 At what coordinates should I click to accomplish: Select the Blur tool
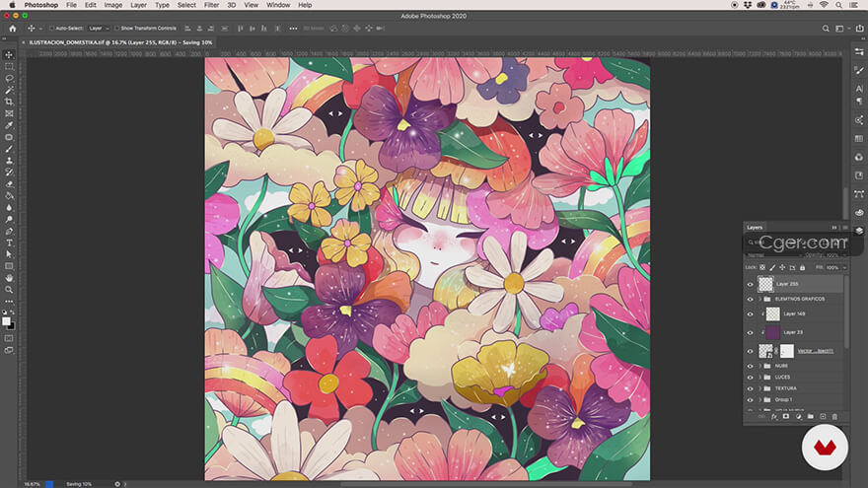9,207
